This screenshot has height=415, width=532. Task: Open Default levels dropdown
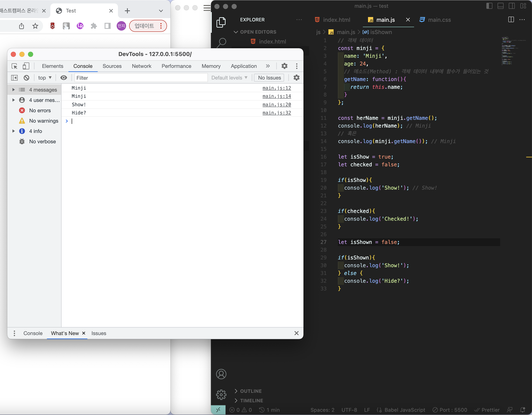pyautogui.click(x=229, y=78)
